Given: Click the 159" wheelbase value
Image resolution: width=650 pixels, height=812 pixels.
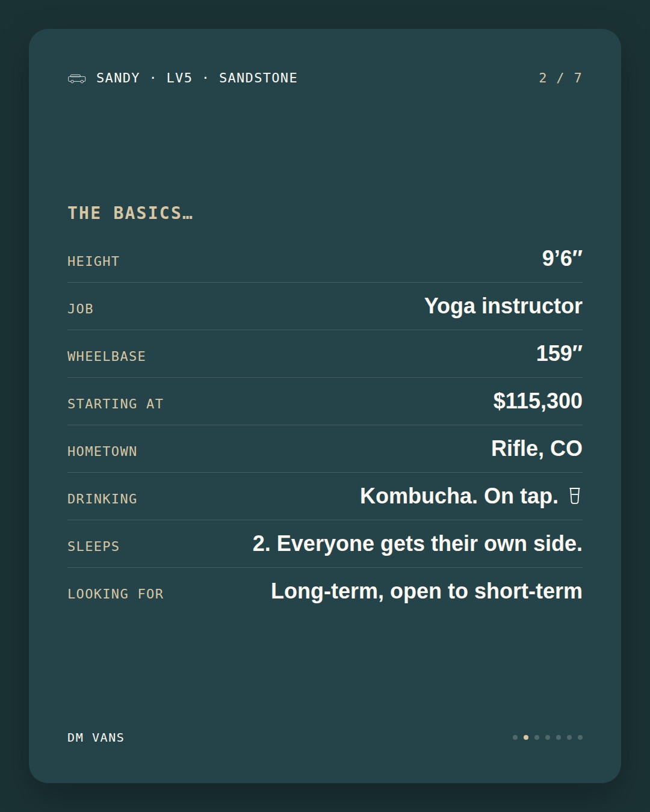Looking at the screenshot, I should [x=559, y=354].
